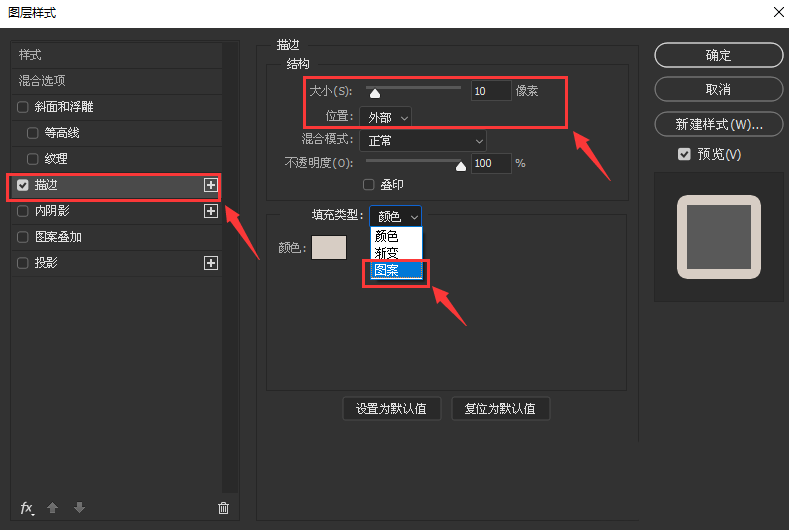Open 混合选项 in left list
The image size is (789, 530).
coord(117,81)
